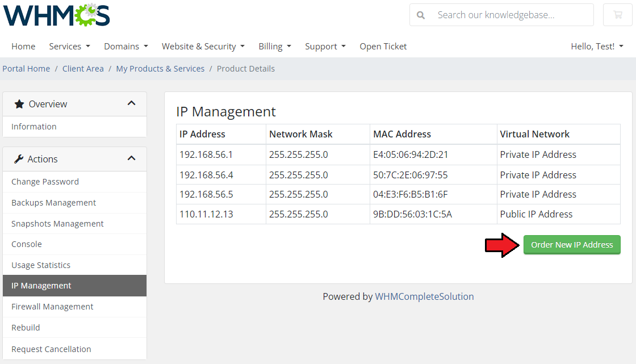Select IP Management sidebar item

coord(74,286)
